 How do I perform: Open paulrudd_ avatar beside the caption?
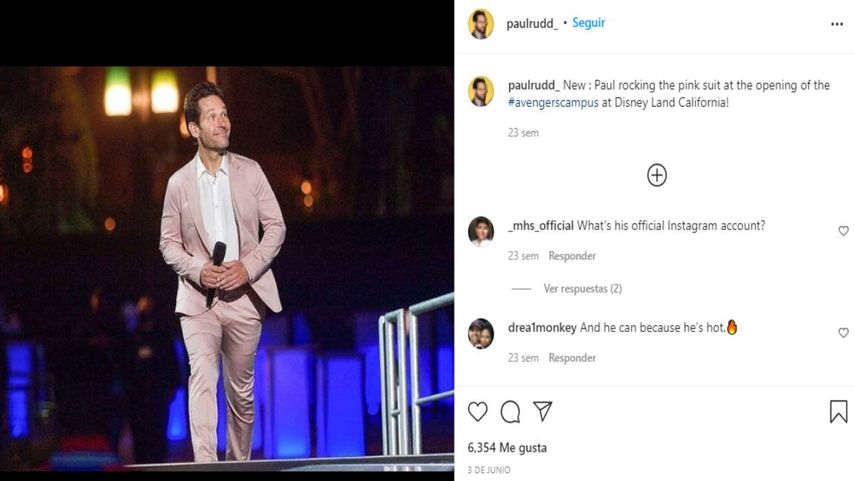(481, 91)
